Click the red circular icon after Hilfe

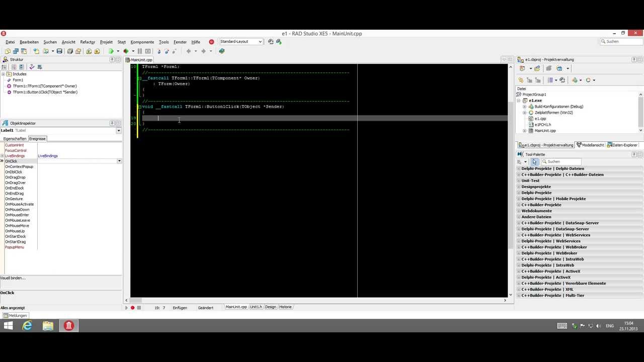click(x=211, y=42)
